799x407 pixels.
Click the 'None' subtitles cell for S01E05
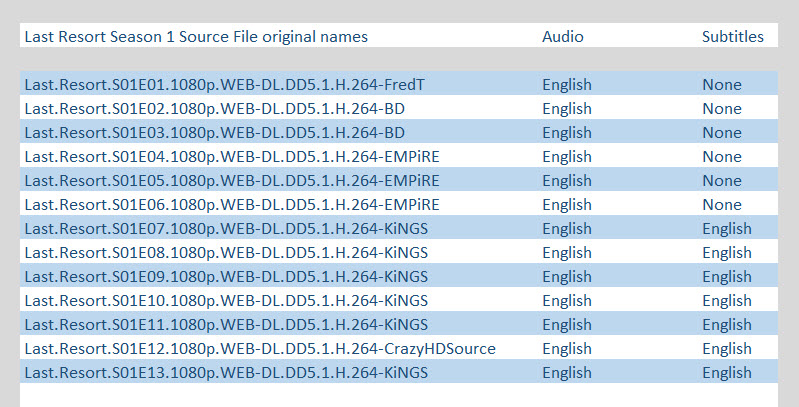722,180
